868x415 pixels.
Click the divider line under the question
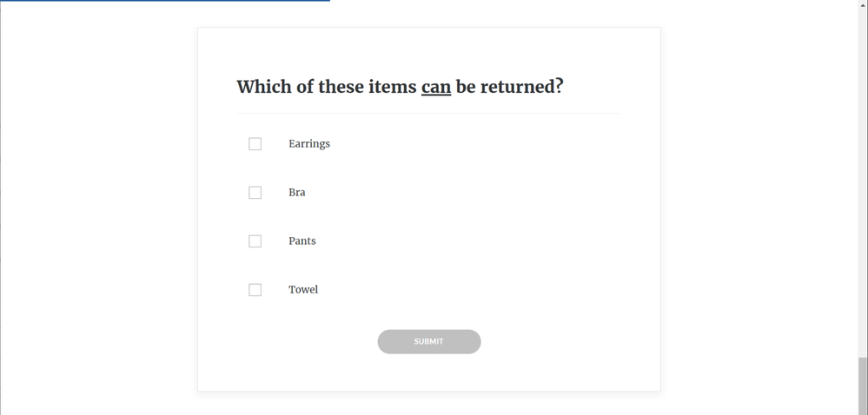pyautogui.click(x=429, y=113)
